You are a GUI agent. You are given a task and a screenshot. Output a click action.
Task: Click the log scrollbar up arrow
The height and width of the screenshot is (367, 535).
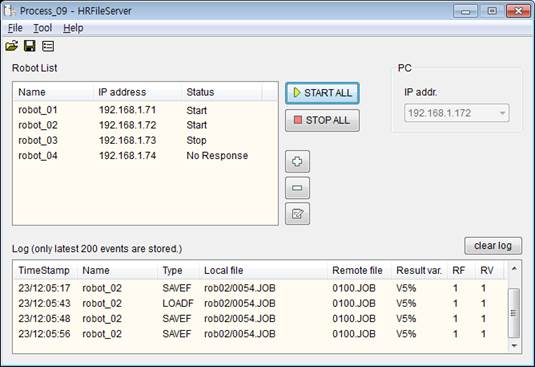pos(514,269)
